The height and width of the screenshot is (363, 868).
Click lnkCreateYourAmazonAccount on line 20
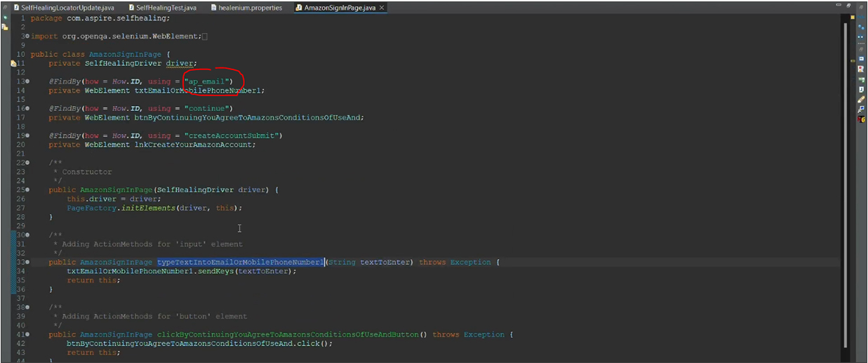193,145
